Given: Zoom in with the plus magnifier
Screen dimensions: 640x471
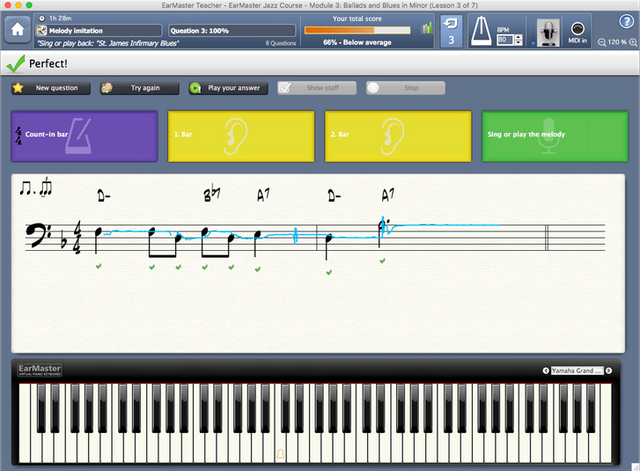Looking at the screenshot, I should (633, 42).
